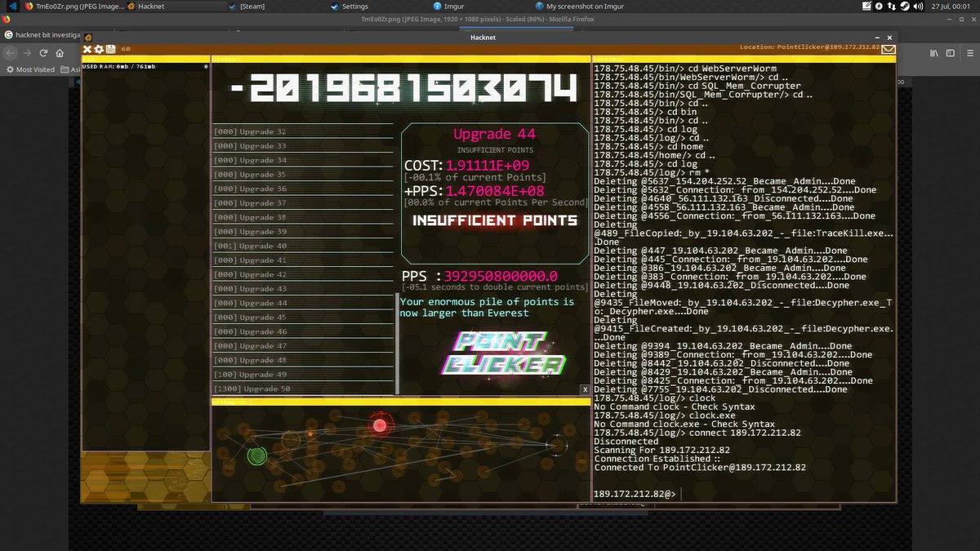Screen dimensions: 980x551
Task: Click the upgrade list scrollbar
Action: click(398, 343)
